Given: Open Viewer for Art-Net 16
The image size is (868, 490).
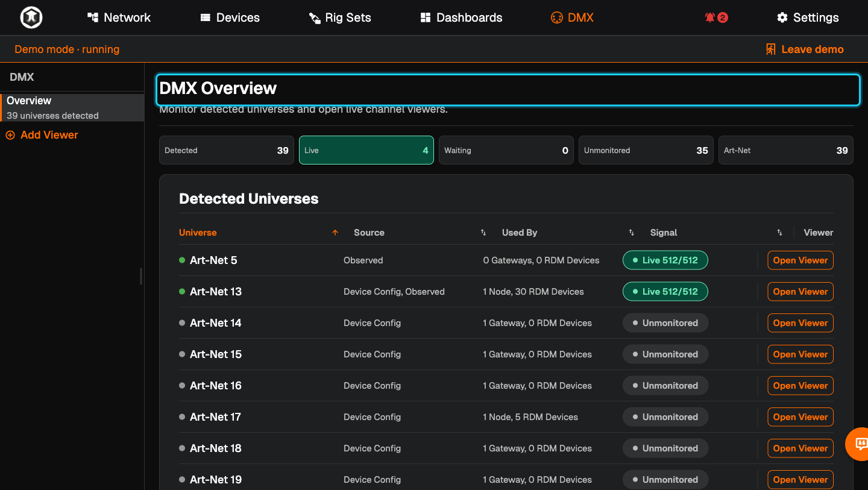Looking at the screenshot, I should pyautogui.click(x=800, y=386).
